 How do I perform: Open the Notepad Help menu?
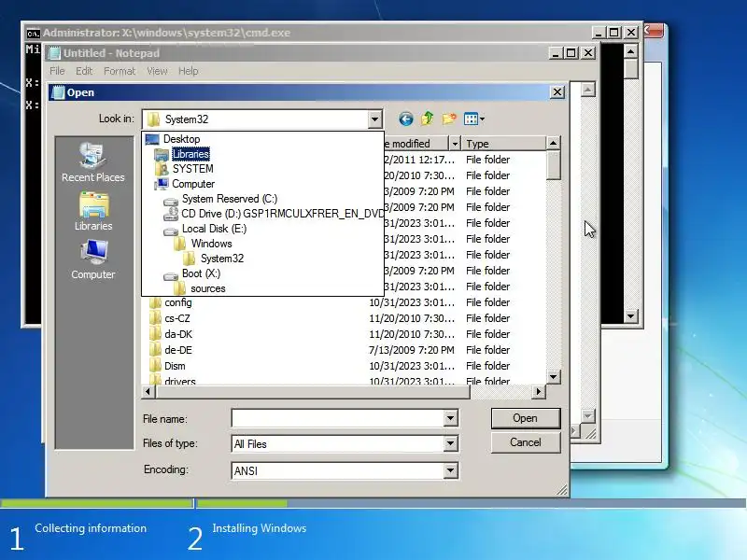[x=189, y=71]
